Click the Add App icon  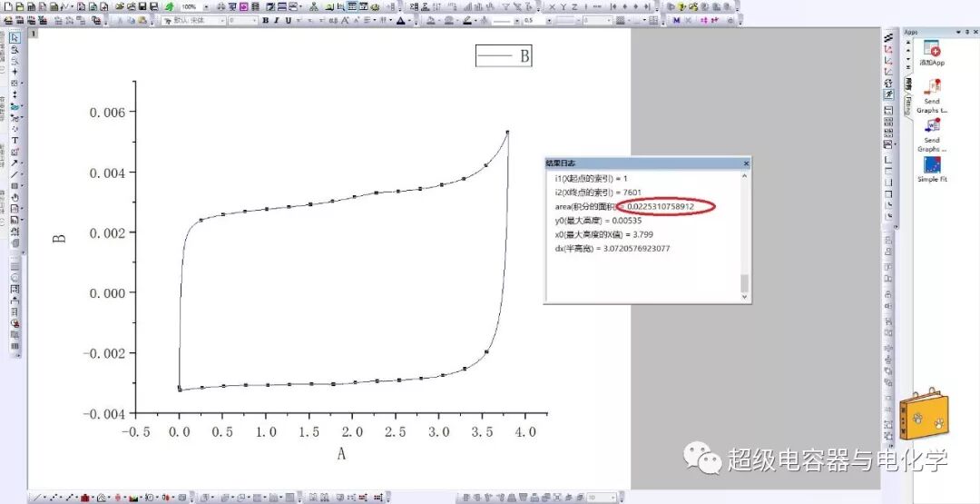click(932, 49)
